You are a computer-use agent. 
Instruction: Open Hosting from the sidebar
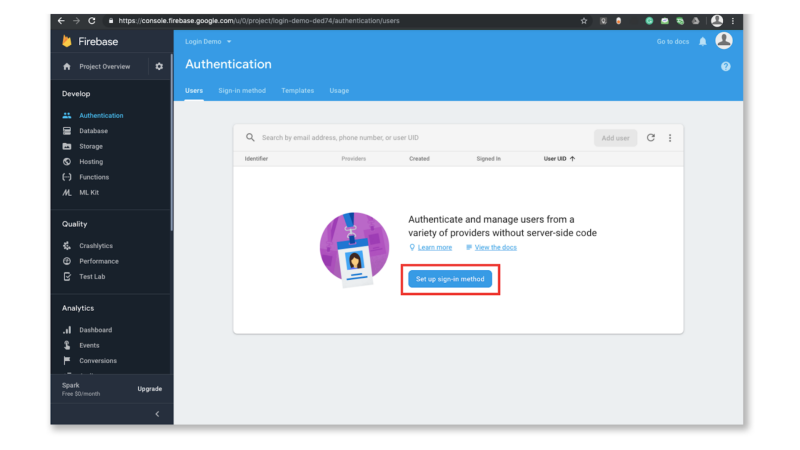pos(91,161)
